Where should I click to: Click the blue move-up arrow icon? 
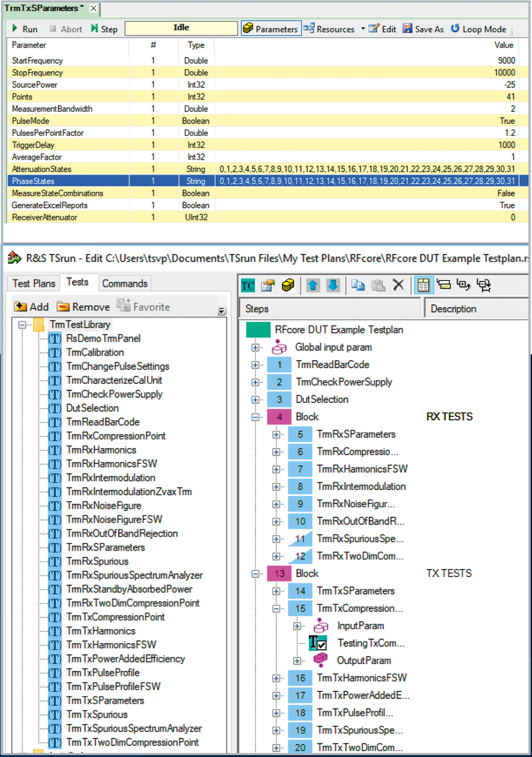(313, 285)
